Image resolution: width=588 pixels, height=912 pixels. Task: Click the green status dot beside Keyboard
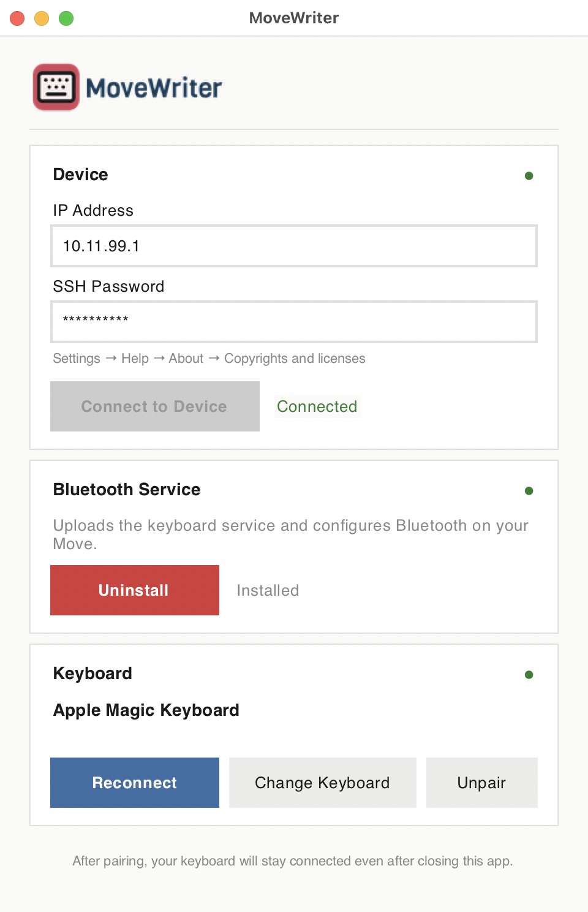pyautogui.click(x=529, y=674)
